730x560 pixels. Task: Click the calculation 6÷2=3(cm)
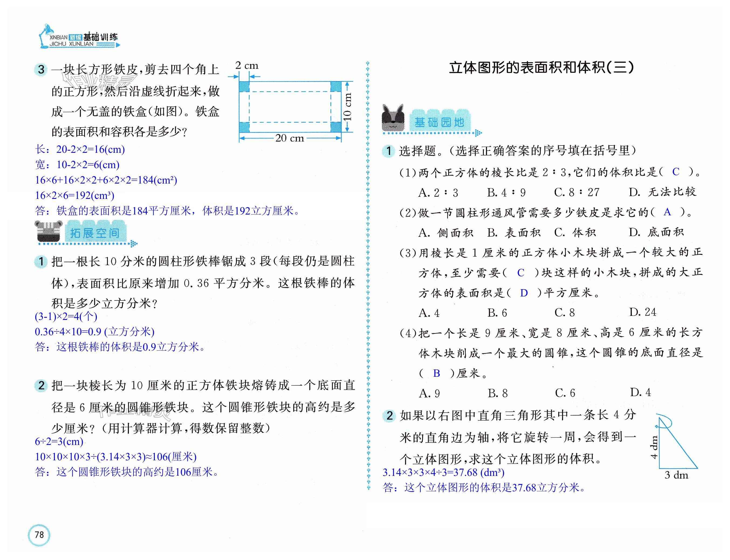tap(59, 441)
